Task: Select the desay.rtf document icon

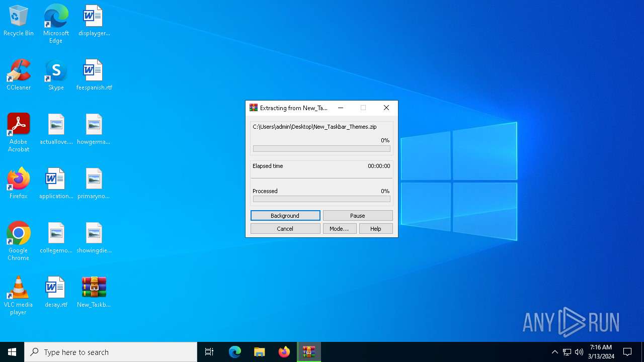Action: (56, 292)
